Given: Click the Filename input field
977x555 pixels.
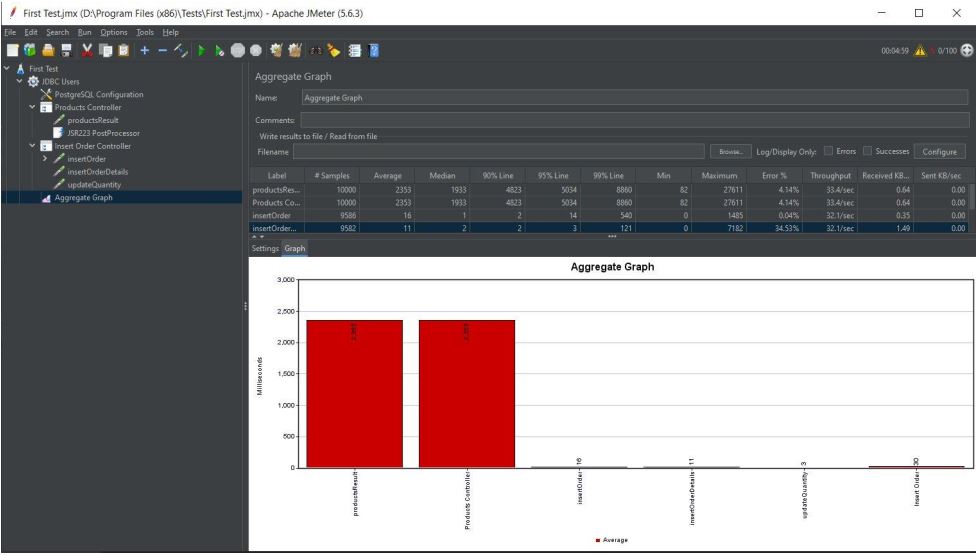Looking at the screenshot, I should click(x=500, y=151).
